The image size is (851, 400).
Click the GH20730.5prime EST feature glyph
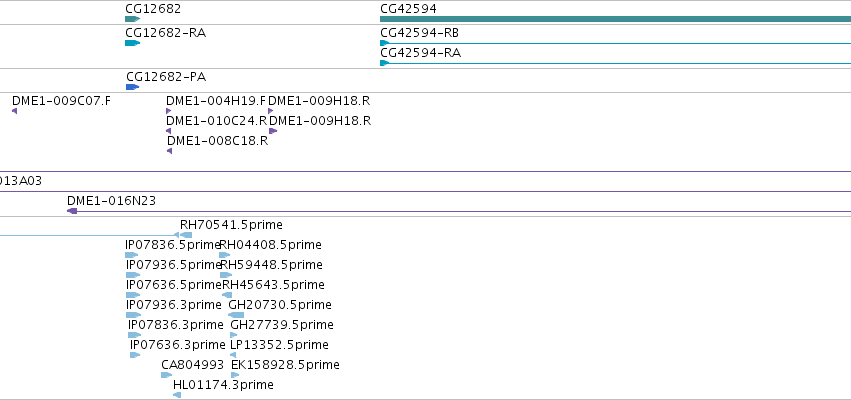pyautogui.click(x=236, y=315)
